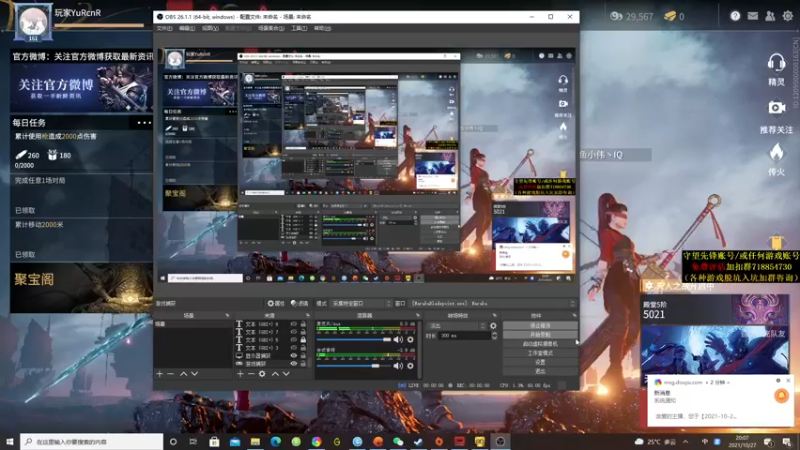The width and height of the screenshot is (800, 450).
Task: Toggle lock on the bottom capture source
Action: pos(303,363)
